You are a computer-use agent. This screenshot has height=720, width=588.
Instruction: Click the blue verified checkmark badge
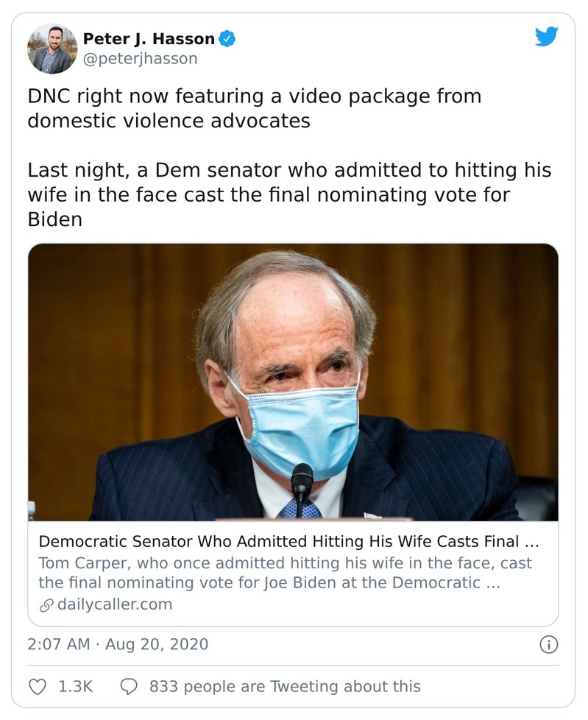point(228,39)
